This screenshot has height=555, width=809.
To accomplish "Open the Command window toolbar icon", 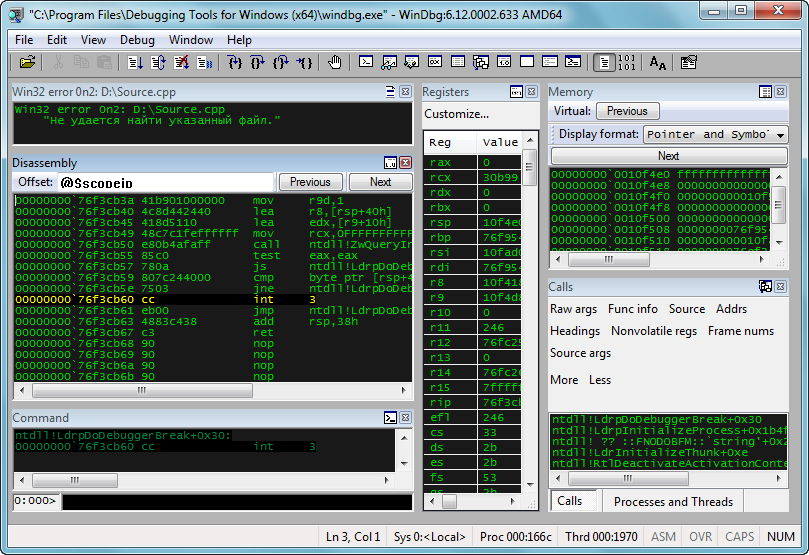I will tap(366, 62).
